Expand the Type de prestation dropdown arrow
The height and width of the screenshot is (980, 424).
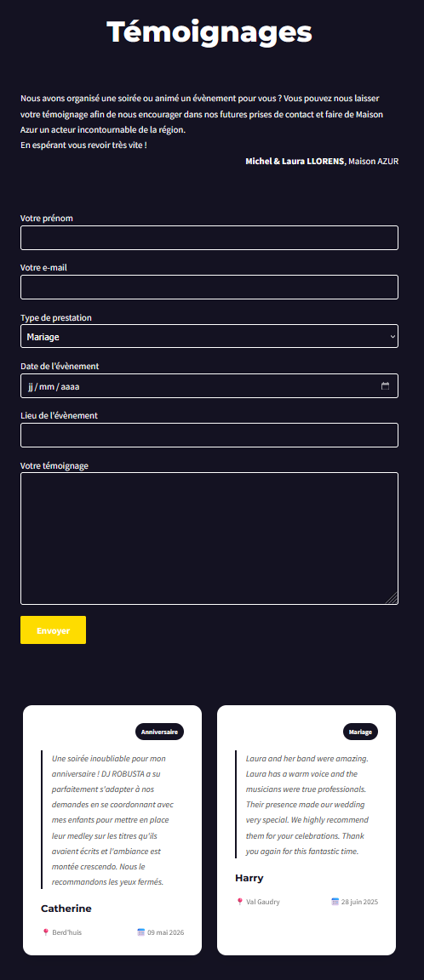coord(392,337)
